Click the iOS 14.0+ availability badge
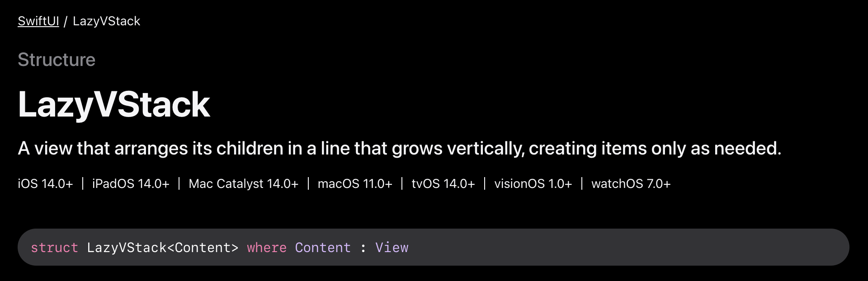868x281 pixels. pyautogui.click(x=46, y=183)
